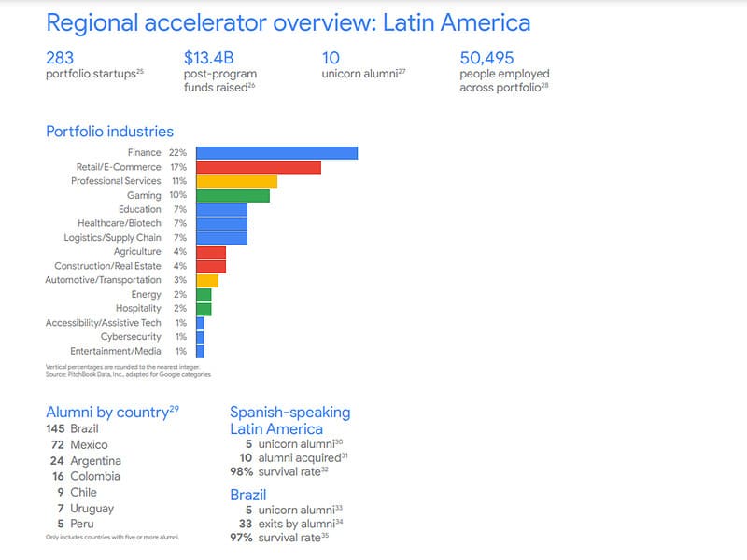Click the '16 Colombia' row
This screenshot has width=747, height=560.
pyautogui.click(x=86, y=476)
